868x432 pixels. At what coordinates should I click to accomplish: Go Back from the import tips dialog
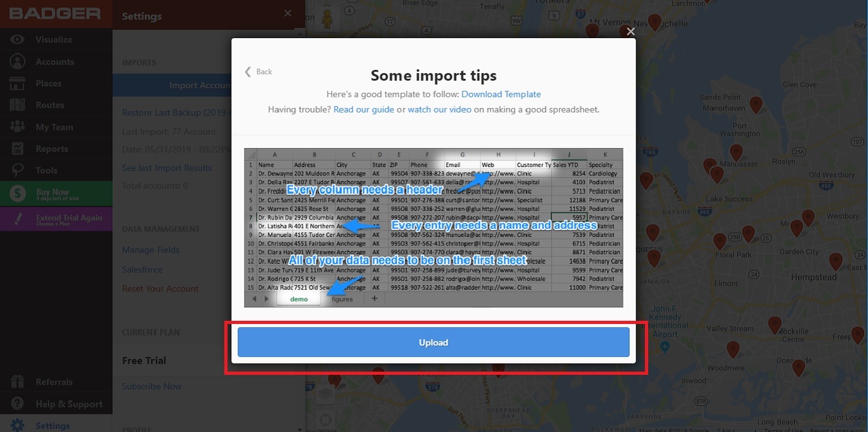(259, 72)
